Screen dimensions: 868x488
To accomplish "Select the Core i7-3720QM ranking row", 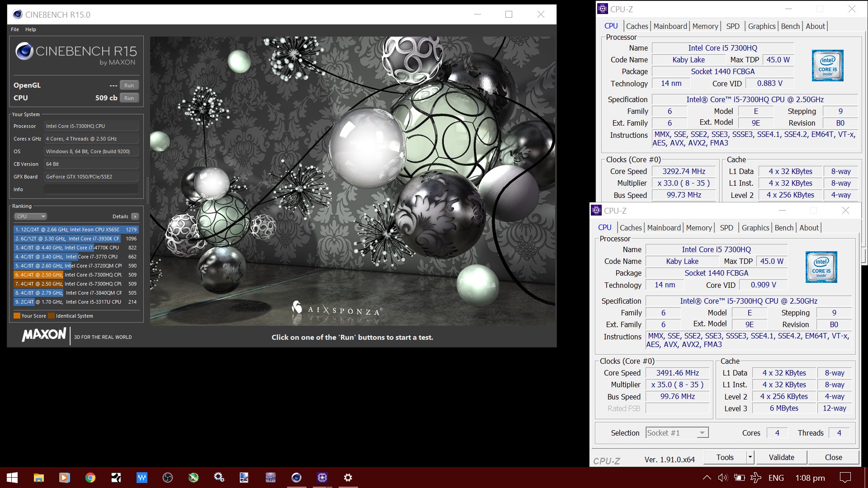I will point(76,266).
